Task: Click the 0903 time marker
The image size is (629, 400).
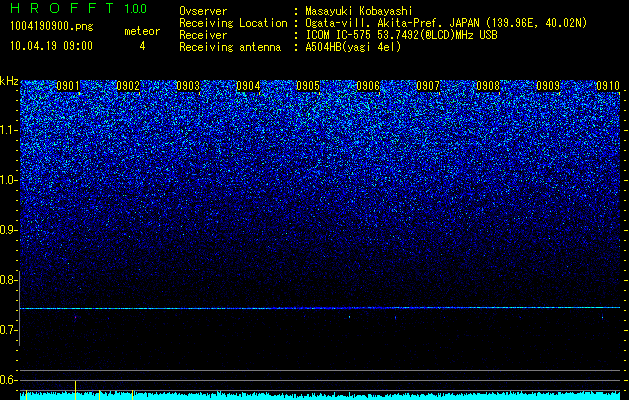Action: click(188, 86)
